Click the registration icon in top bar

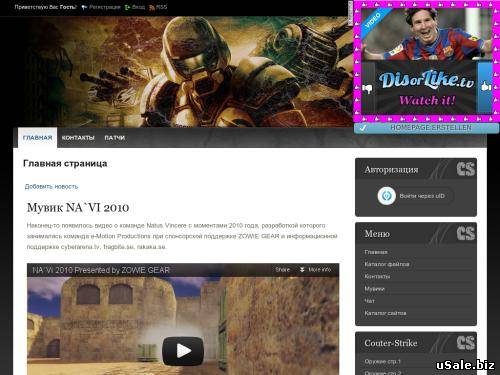point(84,7)
